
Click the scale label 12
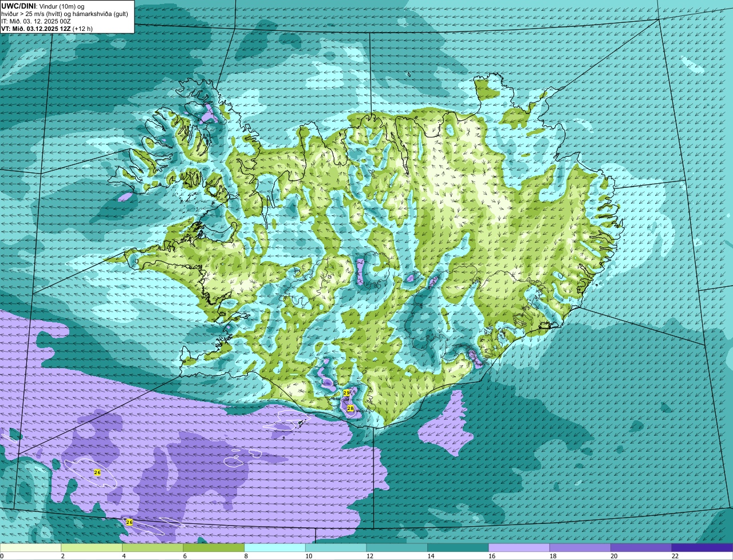click(369, 556)
